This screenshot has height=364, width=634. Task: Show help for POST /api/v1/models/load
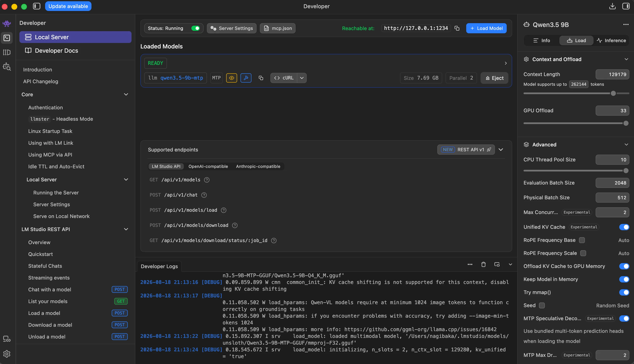pos(224,210)
